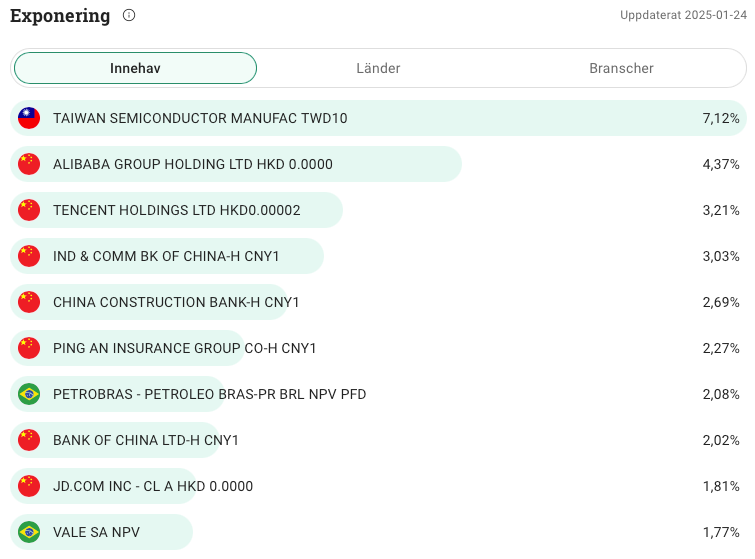Click the China flag beside Bank of China
This screenshot has width=755, height=559.
pyautogui.click(x=29, y=440)
